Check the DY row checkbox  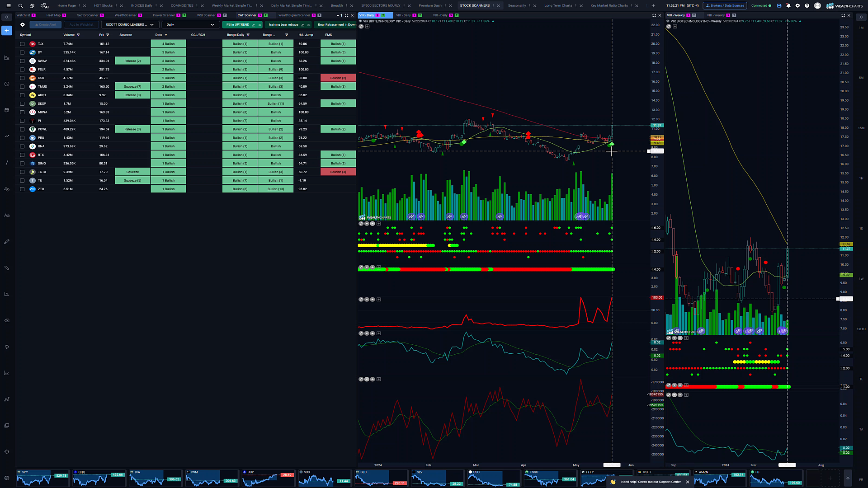coord(22,52)
